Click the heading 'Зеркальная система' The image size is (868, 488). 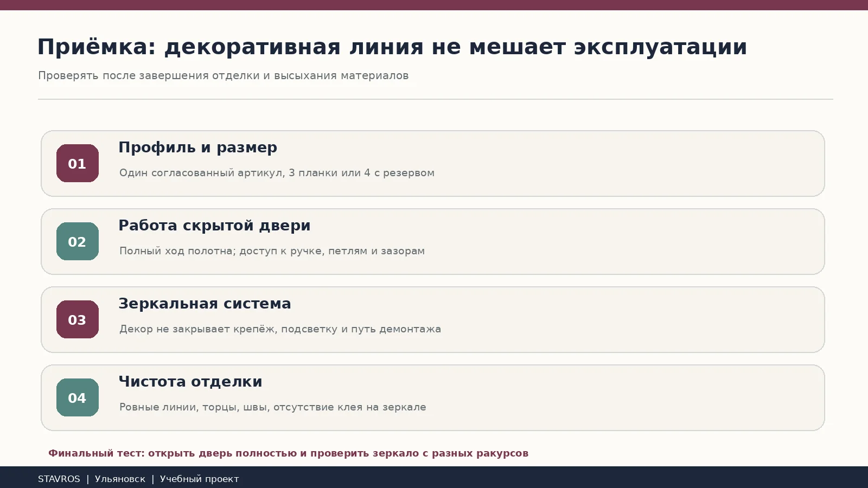pyautogui.click(x=205, y=304)
